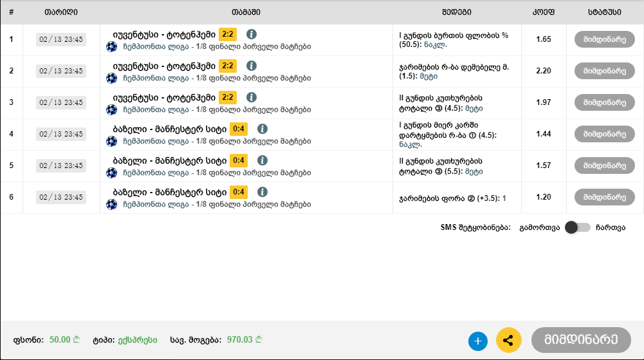Screen dimensions: 644x360
Task: Click odds value 1.65
Action: click(x=544, y=39)
